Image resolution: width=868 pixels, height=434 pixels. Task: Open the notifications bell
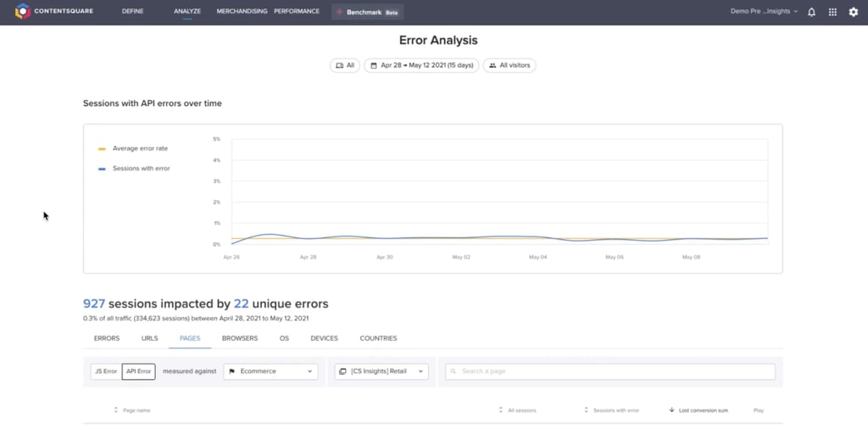coord(811,12)
